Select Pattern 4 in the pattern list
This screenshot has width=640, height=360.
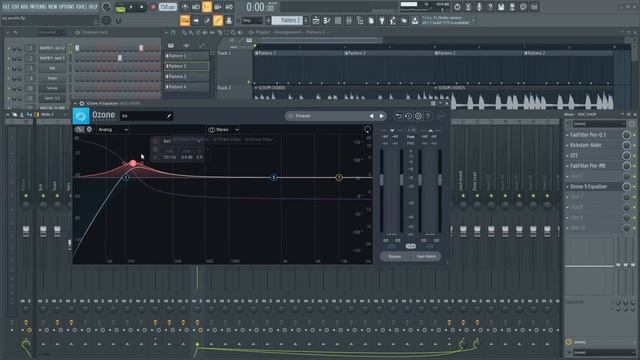tap(187, 87)
